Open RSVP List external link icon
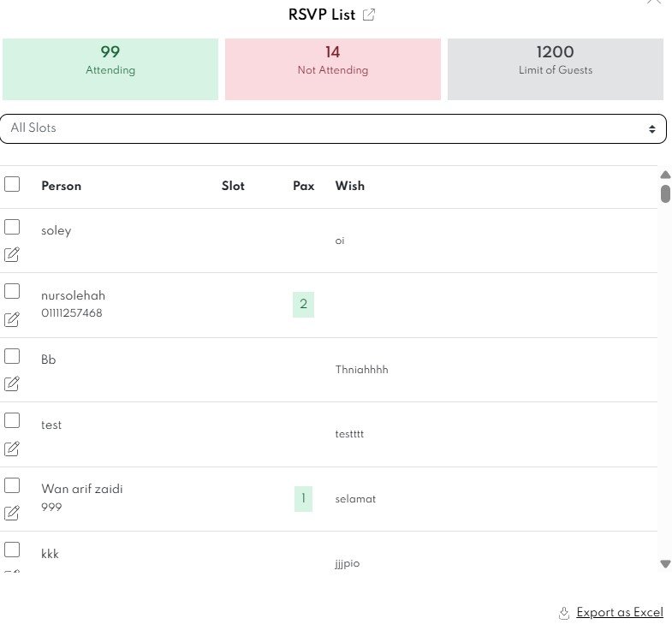Screen dimensions: 672x630 tap(369, 15)
